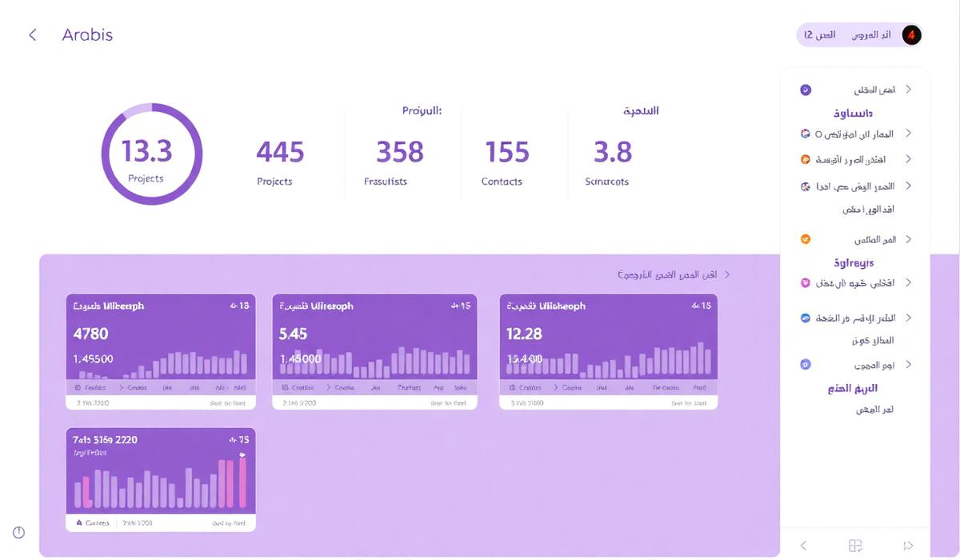Click the grid layout icon in sidebar footer

click(855, 546)
